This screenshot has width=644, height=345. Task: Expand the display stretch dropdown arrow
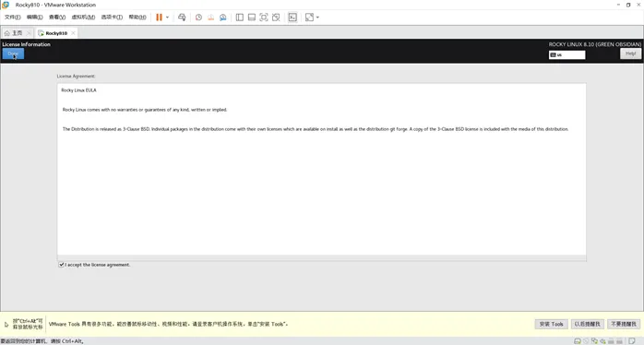317,18
